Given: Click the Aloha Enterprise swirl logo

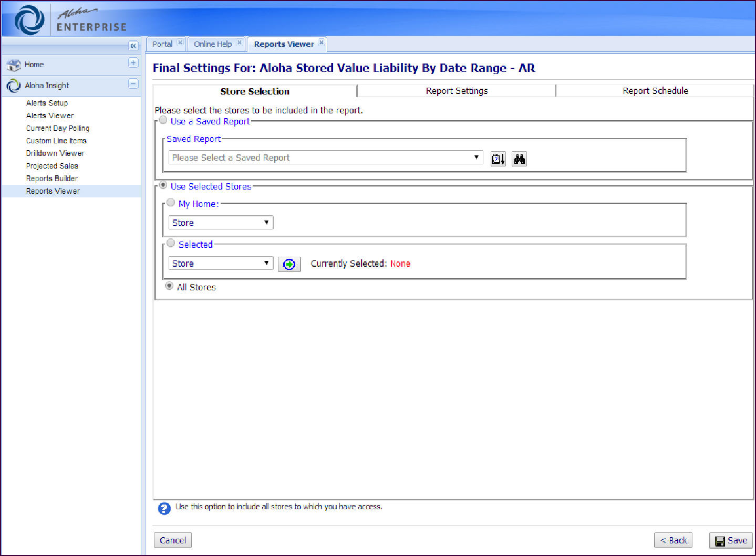Looking at the screenshot, I should tap(29, 20).
